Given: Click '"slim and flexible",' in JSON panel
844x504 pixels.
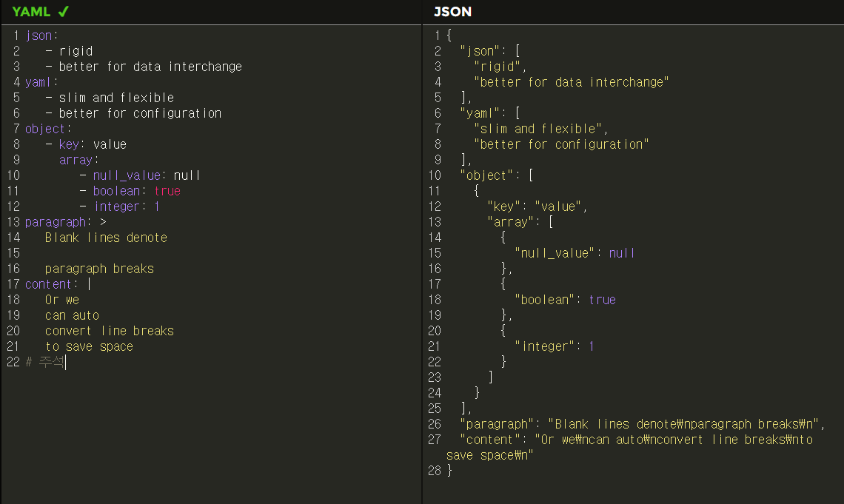Looking at the screenshot, I should [540, 129].
